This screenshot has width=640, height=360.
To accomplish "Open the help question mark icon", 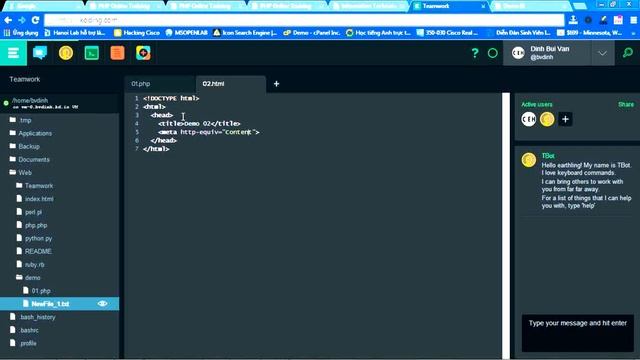I will pyautogui.click(x=475, y=53).
